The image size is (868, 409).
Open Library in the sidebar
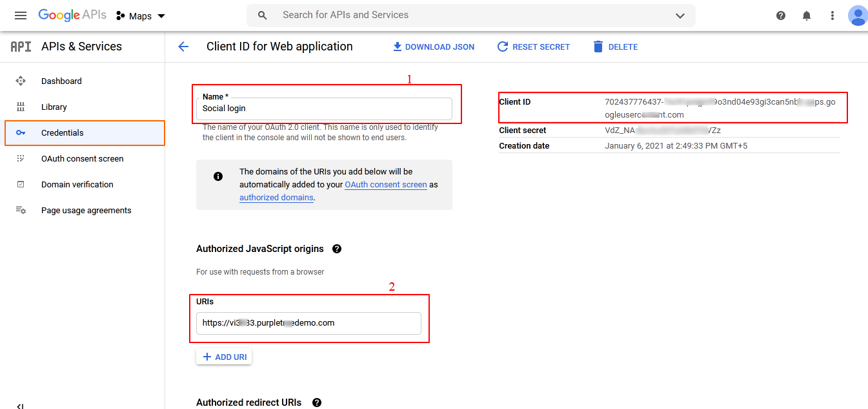(x=83, y=107)
